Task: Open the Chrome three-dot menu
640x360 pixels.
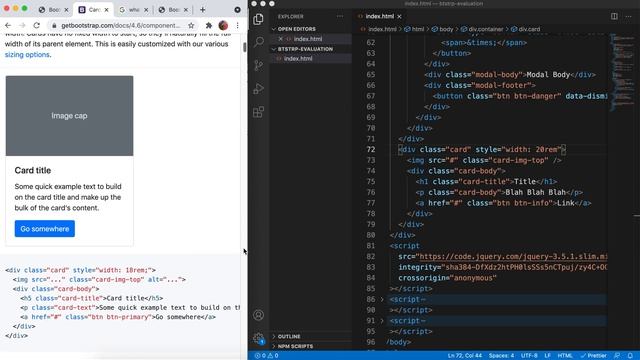Action: (x=238, y=25)
